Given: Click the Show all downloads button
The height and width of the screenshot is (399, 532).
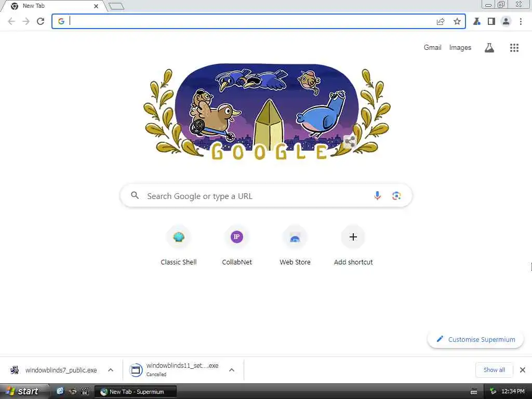Looking at the screenshot, I should (494, 370).
